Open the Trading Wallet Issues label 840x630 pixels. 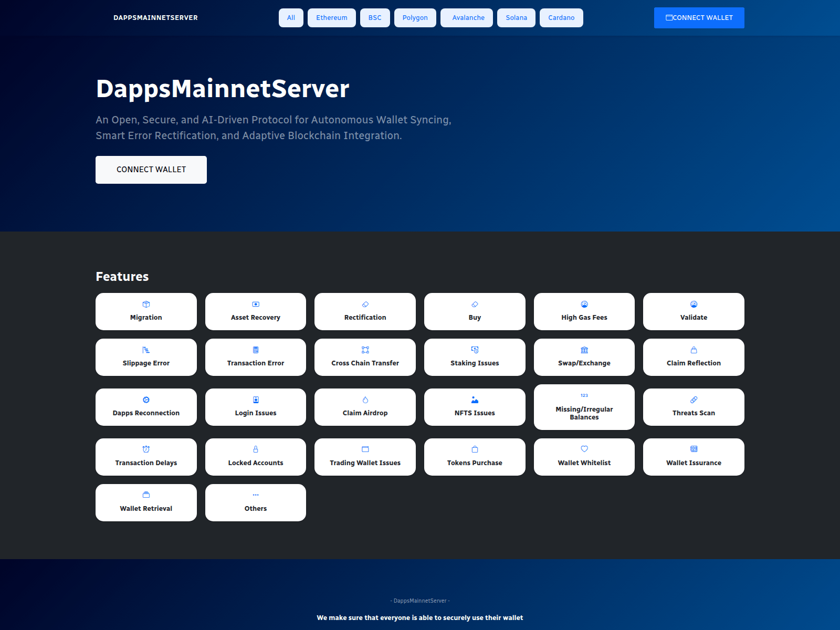(365, 463)
